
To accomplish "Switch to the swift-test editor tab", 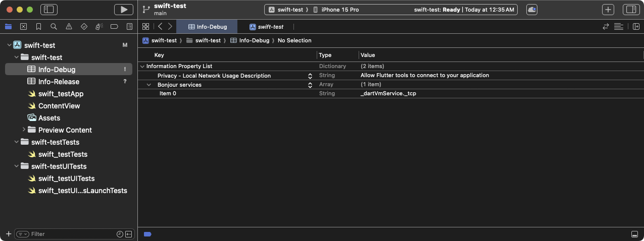I will click(x=267, y=27).
